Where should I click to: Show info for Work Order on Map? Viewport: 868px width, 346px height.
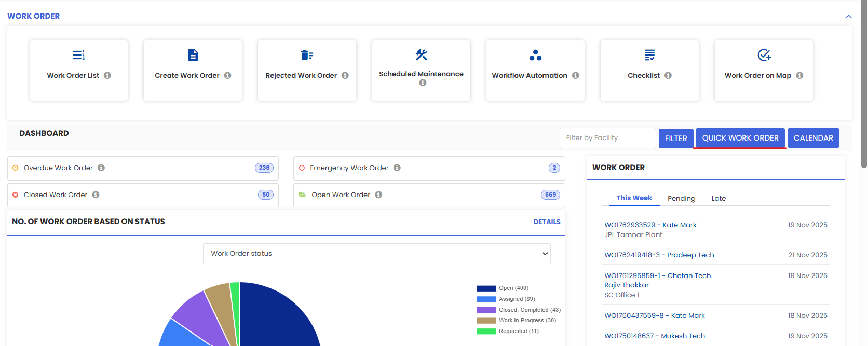[x=799, y=75]
